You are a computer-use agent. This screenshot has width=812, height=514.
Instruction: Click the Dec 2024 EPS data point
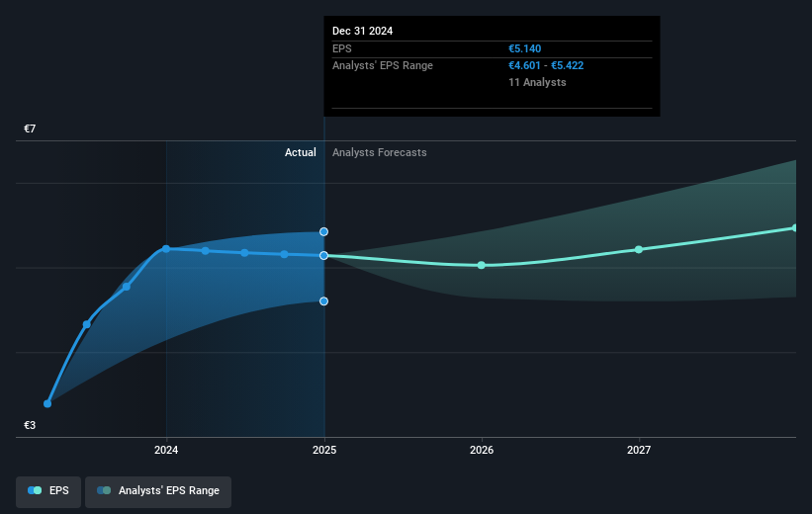(323, 256)
